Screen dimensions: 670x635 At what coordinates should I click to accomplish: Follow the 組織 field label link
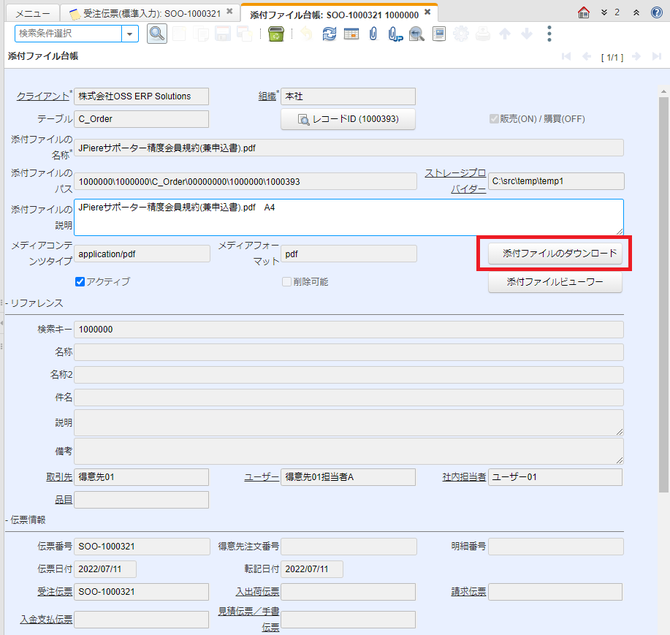[x=267, y=97]
